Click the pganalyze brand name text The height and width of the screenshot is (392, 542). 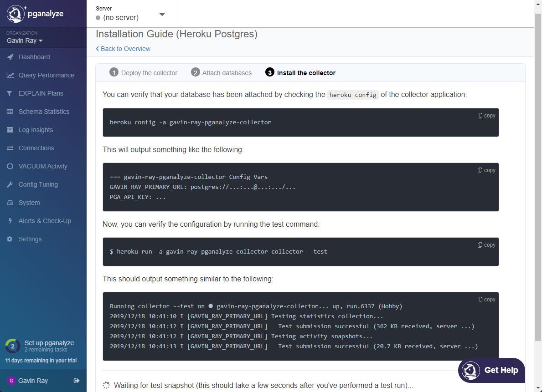click(x=46, y=14)
